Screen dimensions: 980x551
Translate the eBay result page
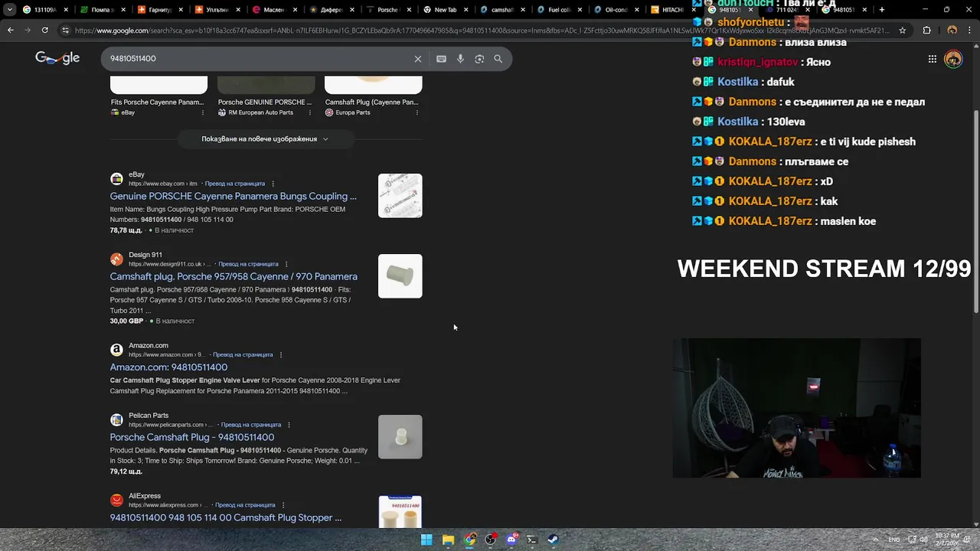235,184
